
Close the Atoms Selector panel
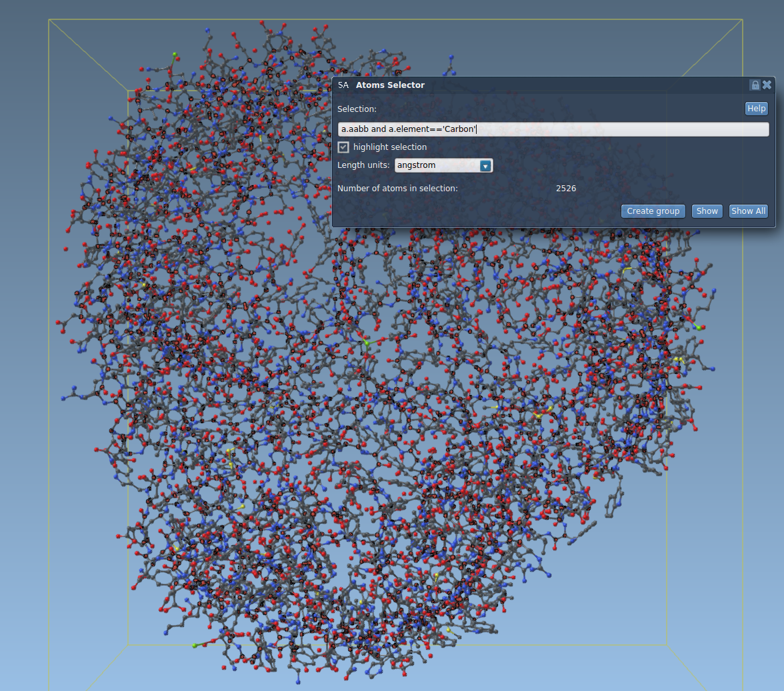point(767,85)
